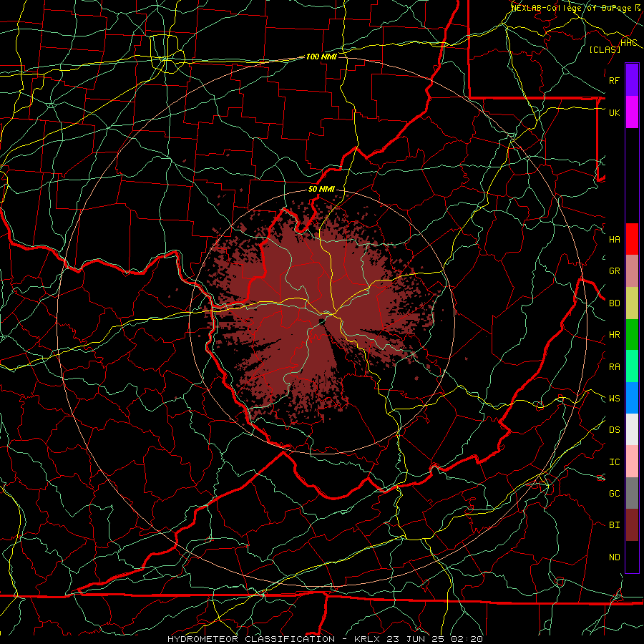Click the 'BI' legend label
This screenshot has width=644, height=644.
pyautogui.click(x=614, y=525)
